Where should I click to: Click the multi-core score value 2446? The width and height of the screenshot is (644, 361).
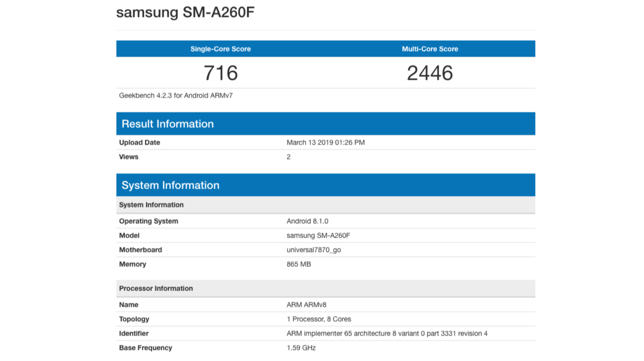pyautogui.click(x=430, y=73)
